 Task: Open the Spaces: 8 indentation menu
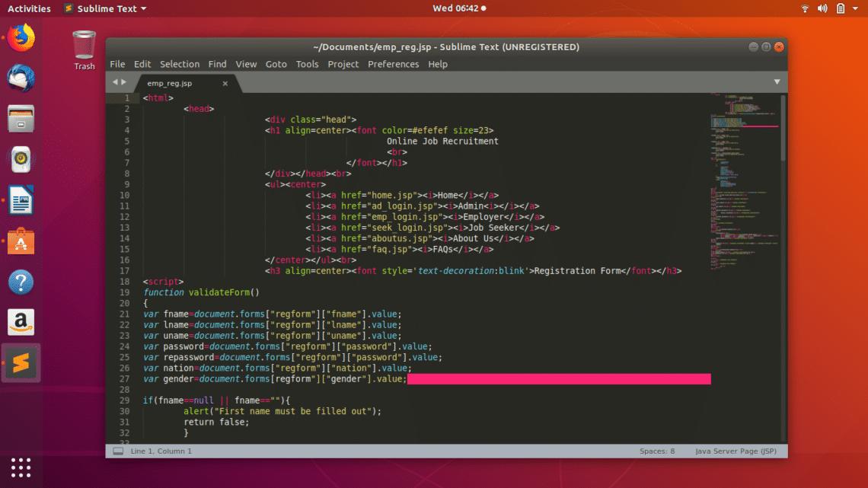(x=656, y=451)
